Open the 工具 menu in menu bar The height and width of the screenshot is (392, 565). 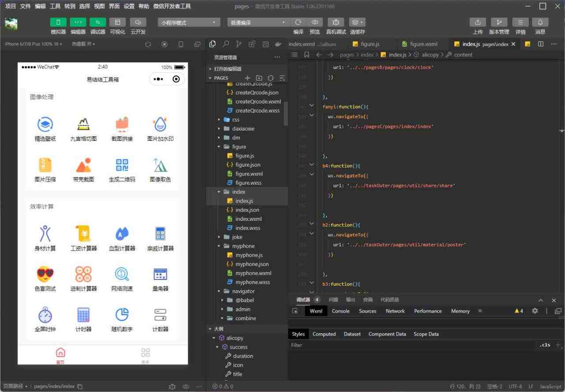55,6
